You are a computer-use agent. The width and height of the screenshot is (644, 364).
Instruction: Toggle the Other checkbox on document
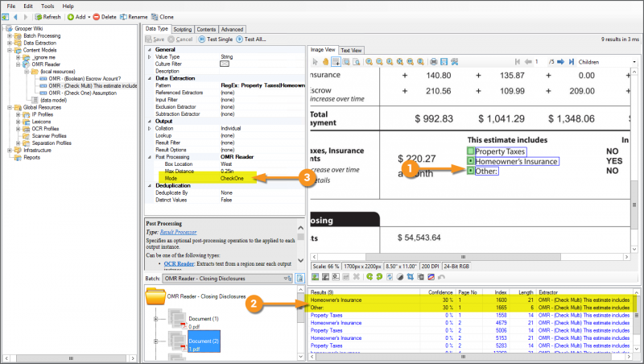[x=471, y=171]
